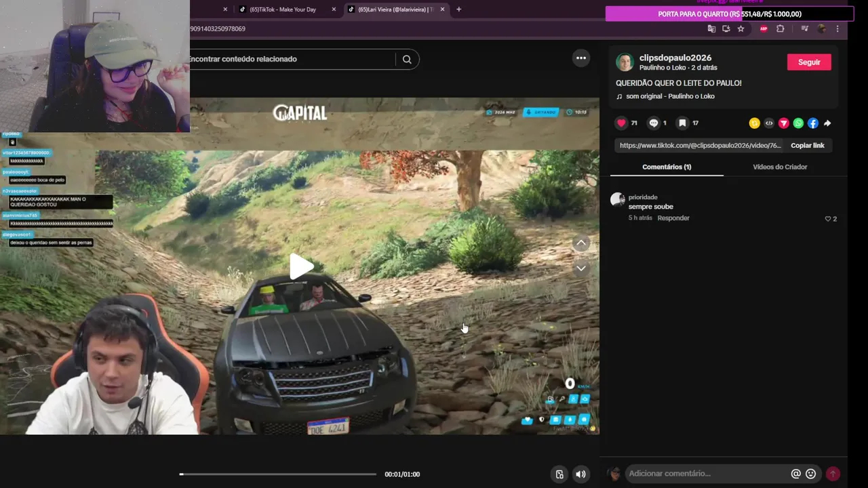Share video on WhatsApp

[x=798, y=123]
